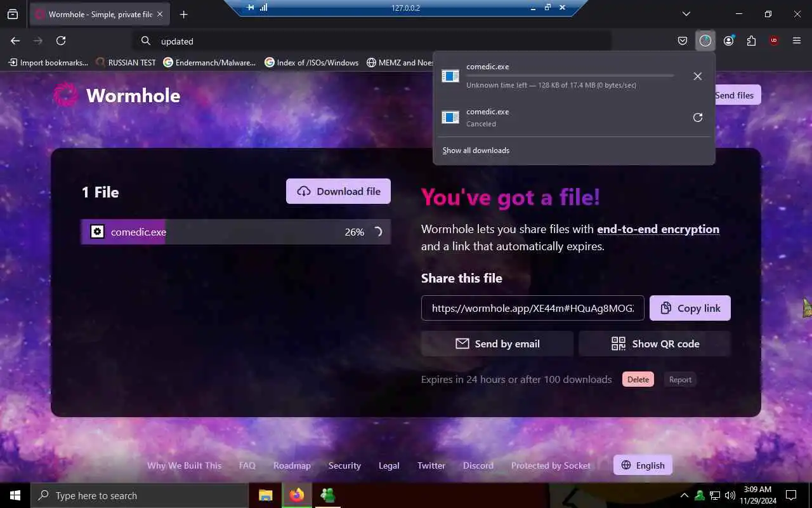Open Why We Built This link
This screenshot has height=508, width=812.
click(x=185, y=465)
